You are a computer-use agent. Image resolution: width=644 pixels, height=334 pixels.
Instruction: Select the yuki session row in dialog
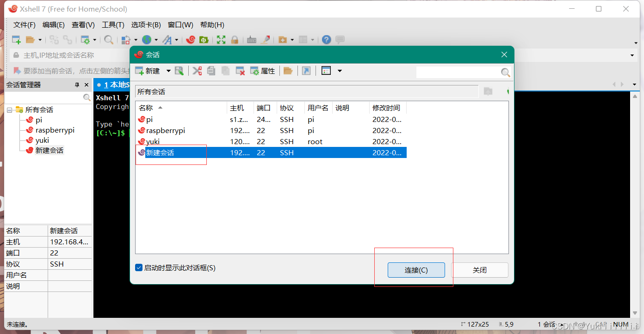pos(272,142)
